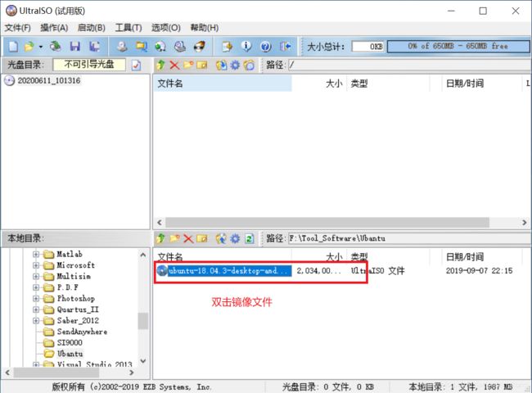This screenshot has height=393, width=532.
Task: Select the SI9000 folder
Action: coord(70,343)
